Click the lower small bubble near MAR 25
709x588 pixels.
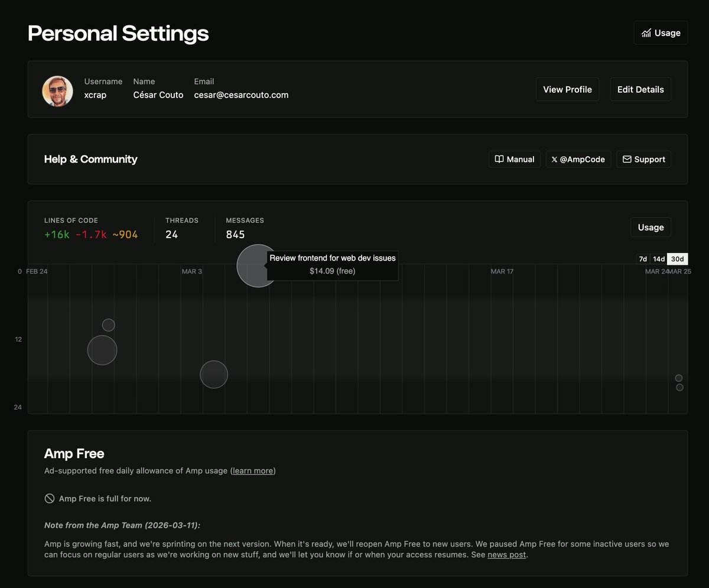679,388
